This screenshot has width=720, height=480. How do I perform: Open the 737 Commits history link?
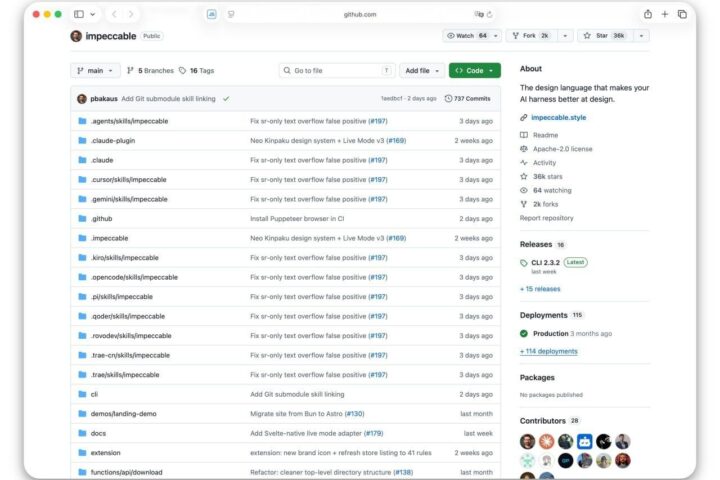tap(467, 98)
